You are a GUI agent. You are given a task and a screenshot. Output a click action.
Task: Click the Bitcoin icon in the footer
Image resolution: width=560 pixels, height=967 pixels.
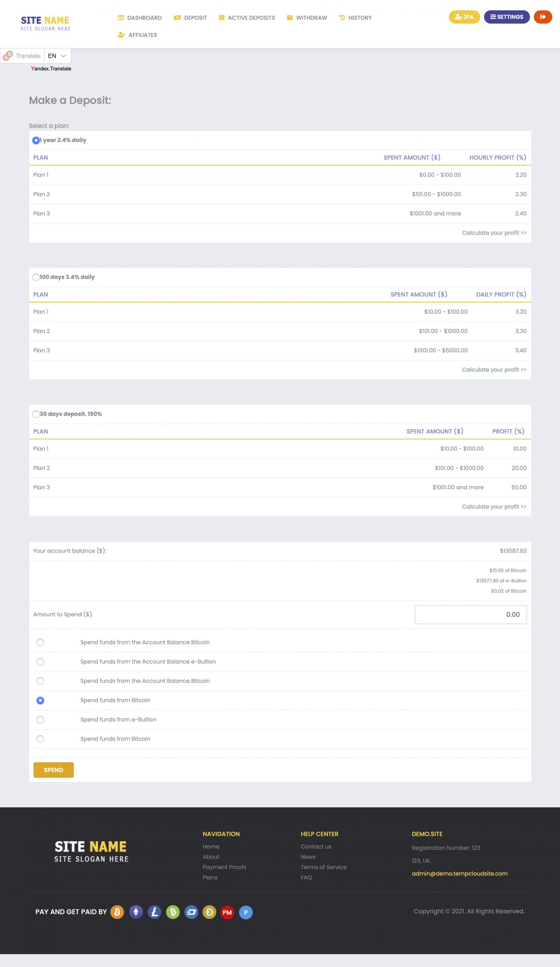coord(117,912)
